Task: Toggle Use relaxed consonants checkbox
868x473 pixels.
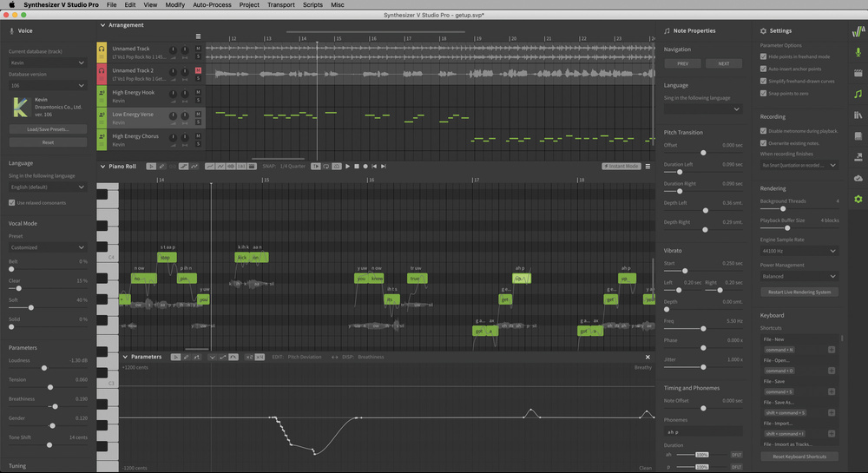Action: (x=12, y=203)
